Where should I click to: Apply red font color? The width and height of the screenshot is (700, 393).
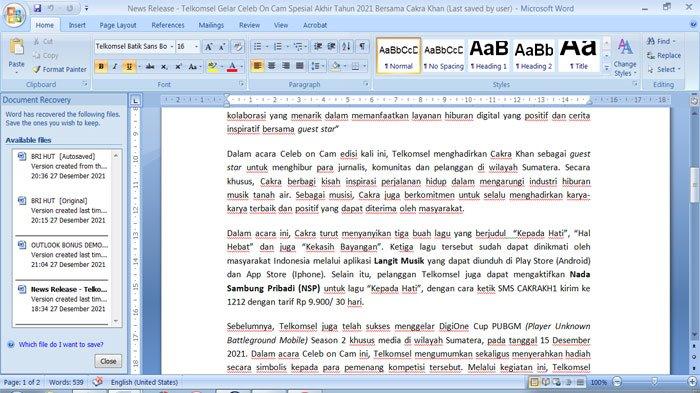[232, 67]
